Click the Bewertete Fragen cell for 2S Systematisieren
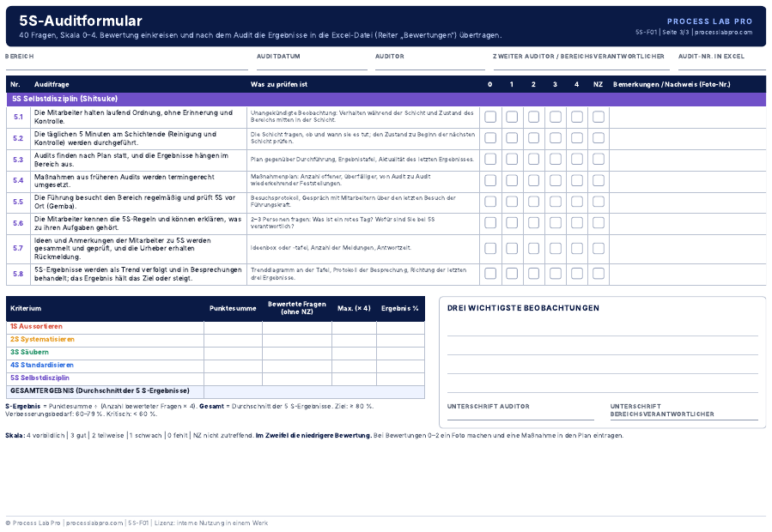772x532 pixels. [x=297, y=340]
